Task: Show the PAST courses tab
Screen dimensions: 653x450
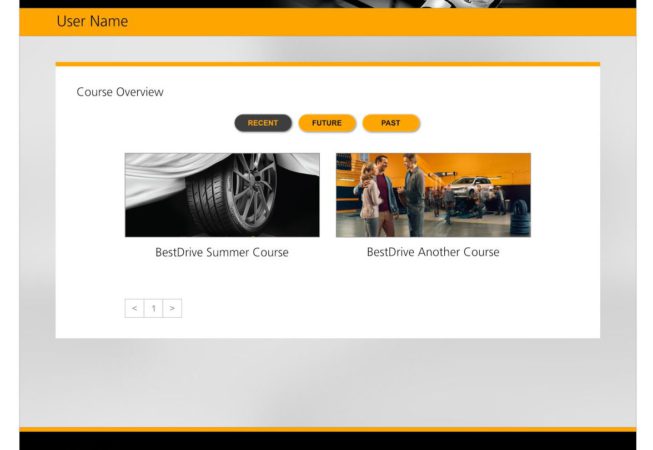Action: coord(391,123)
